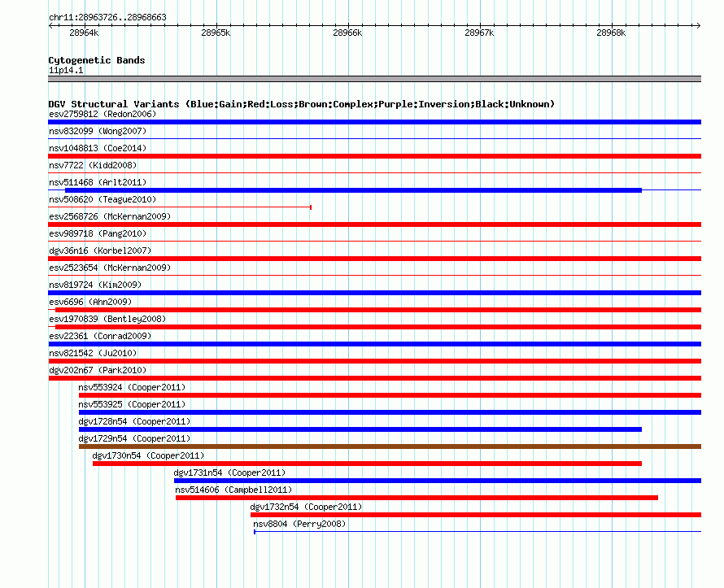Open the esv22361 (Conrad2009) label
The image size is (724, 588).
pyautogui.click(x=100, y=336)
